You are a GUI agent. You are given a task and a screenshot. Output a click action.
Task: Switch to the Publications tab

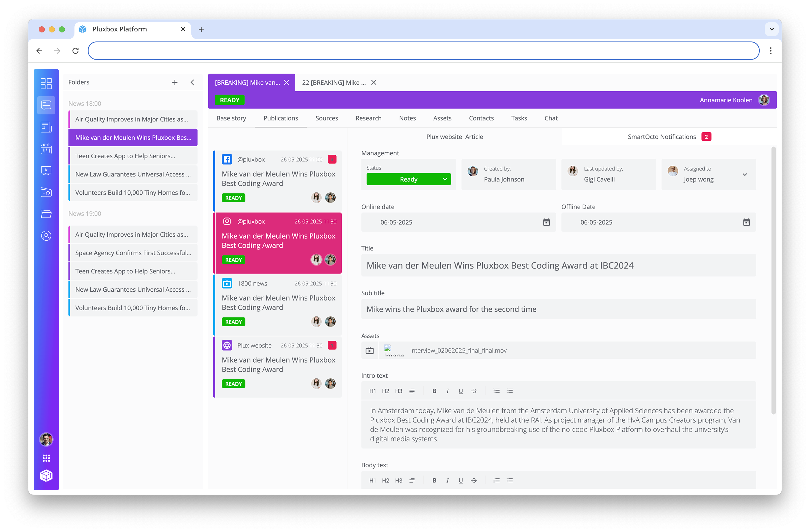point(280,118)
